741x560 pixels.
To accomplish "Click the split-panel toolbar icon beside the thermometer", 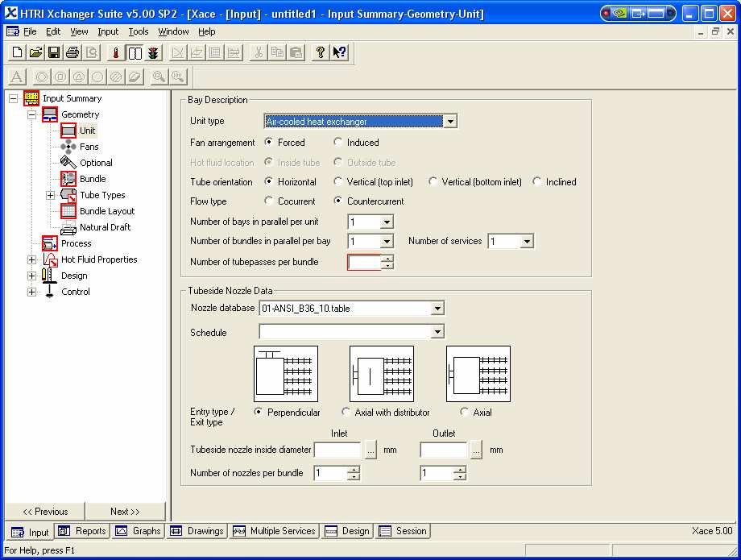I will pos(135,52).
